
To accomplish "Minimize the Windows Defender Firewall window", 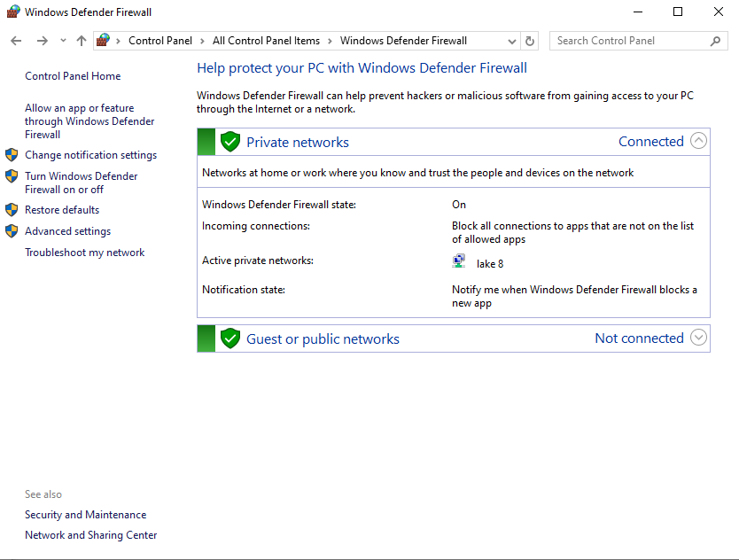I will [x=638, y=12].
